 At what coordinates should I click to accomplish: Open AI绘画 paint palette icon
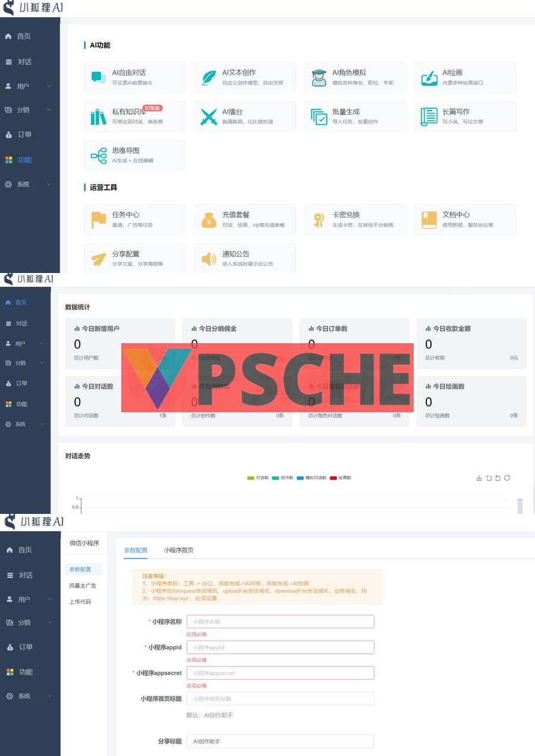click(429, 77)
